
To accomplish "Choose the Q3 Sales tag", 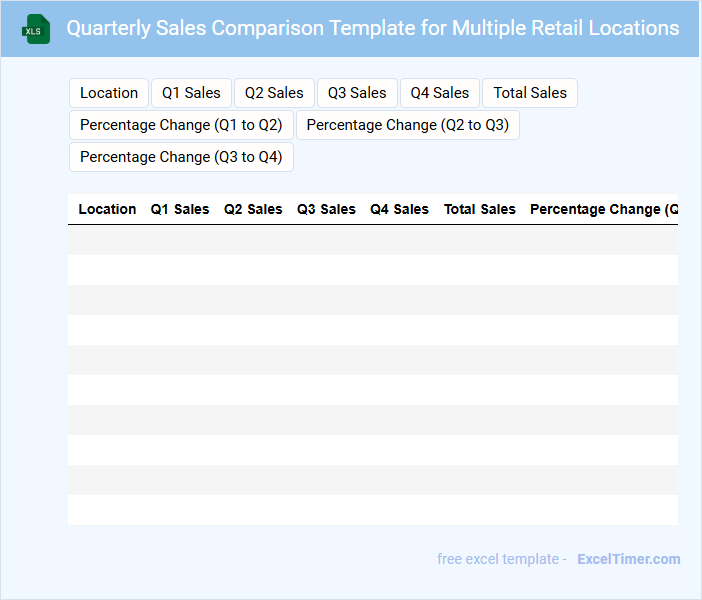I will click(357, 93).
